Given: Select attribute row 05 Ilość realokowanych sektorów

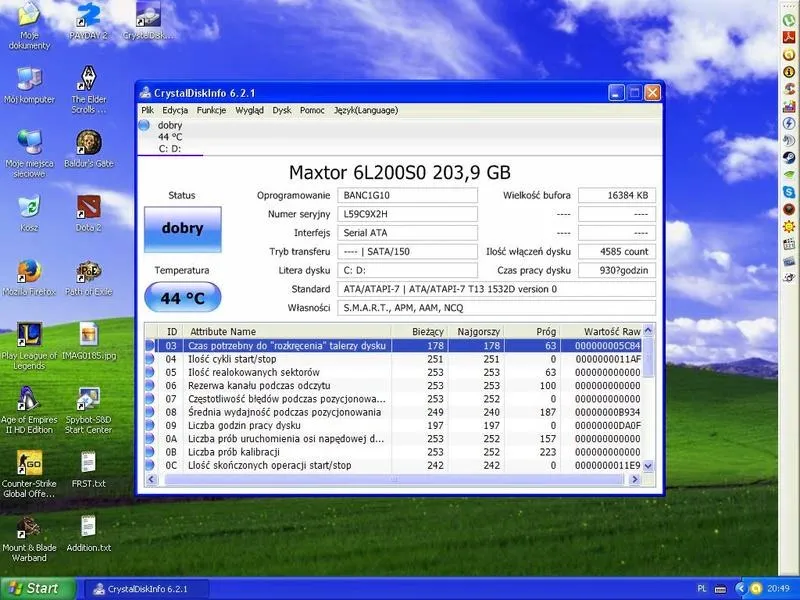Looking at the screenshot, I should 393,372.
